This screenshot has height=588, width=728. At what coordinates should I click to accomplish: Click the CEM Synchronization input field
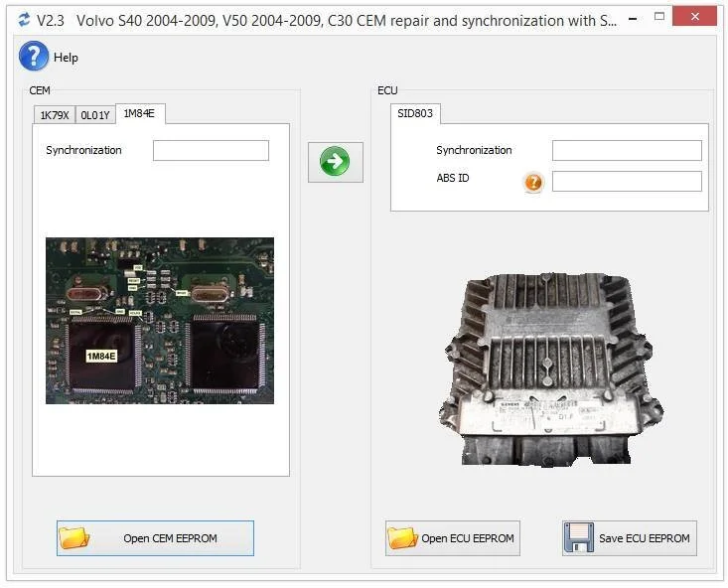[x=211, y=151]
